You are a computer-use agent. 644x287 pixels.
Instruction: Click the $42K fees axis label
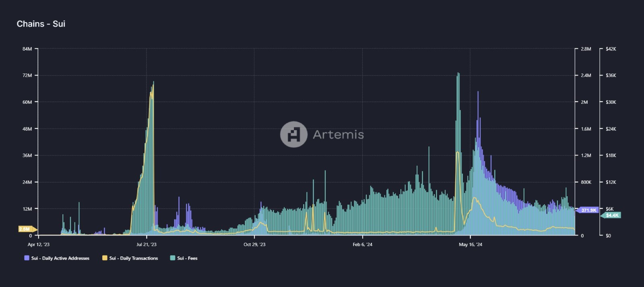point(611,49)
